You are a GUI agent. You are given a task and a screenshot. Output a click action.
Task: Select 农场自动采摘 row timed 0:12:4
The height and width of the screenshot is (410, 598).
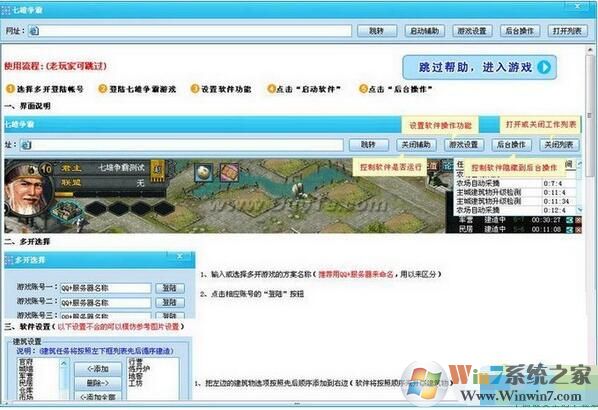click(516, 210)
